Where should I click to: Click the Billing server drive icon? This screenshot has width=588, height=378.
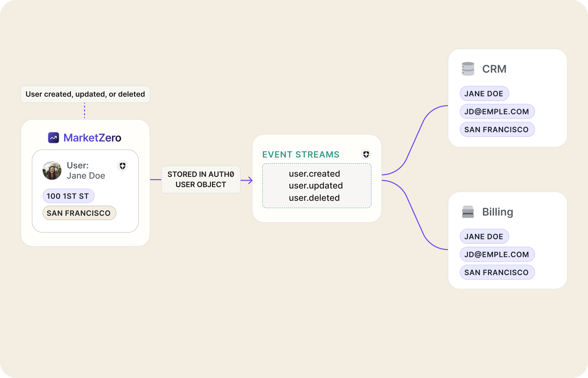click(468, 212)
